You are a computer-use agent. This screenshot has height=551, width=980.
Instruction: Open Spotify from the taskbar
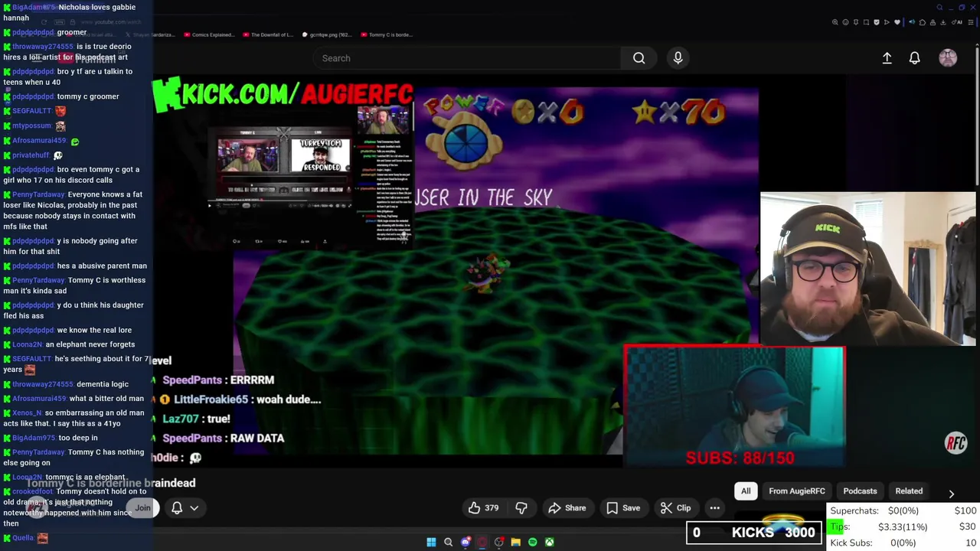[x=532, y=542]
